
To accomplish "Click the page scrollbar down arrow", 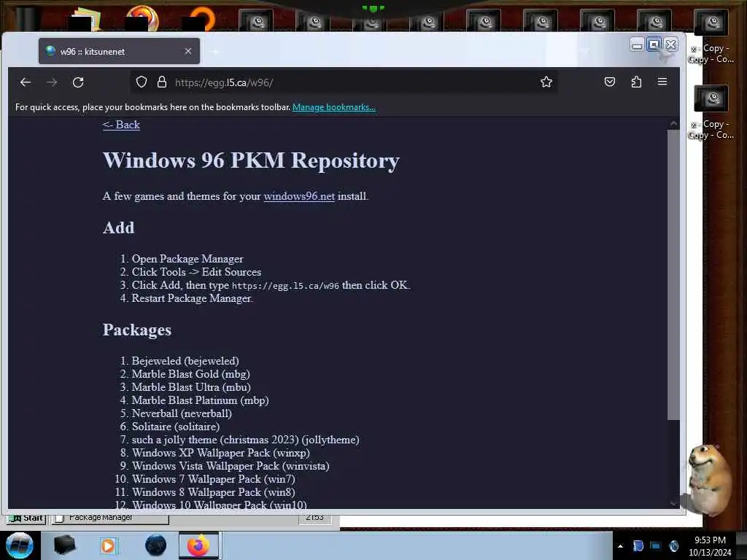I will coord(673,503).
